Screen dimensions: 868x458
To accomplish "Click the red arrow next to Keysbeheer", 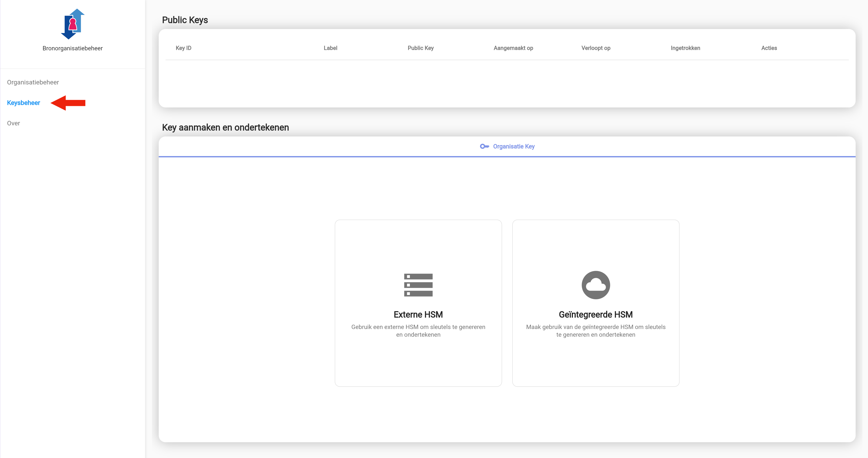I will (x=68, y=103).
